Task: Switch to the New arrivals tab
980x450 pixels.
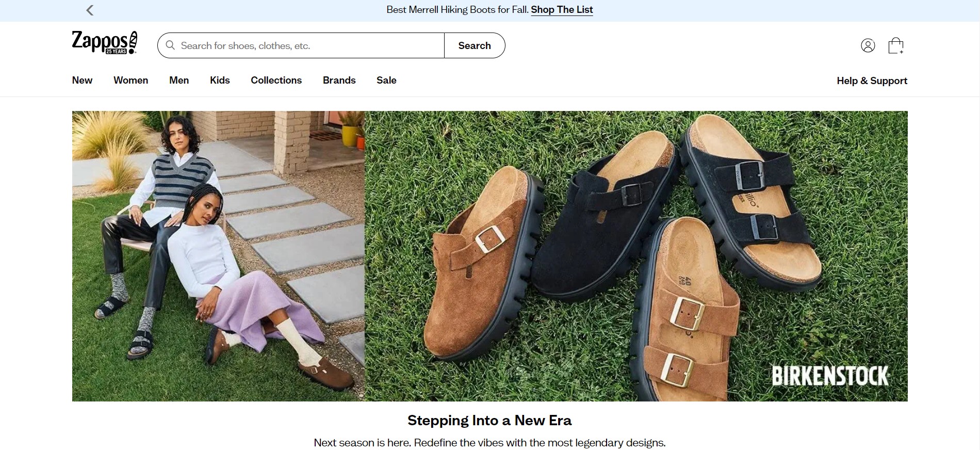Action: (82, 81)
